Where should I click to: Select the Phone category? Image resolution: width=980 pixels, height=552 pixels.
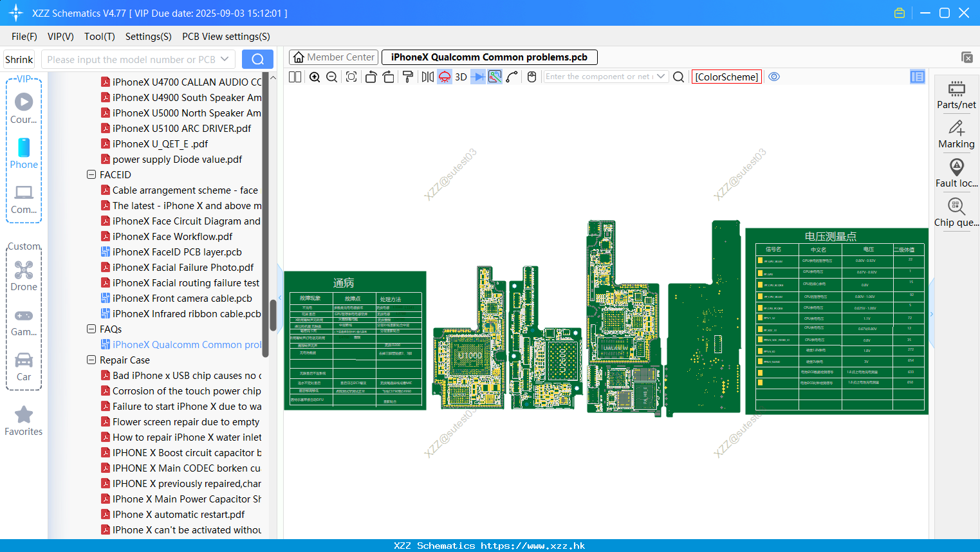[x=24, y=153]
